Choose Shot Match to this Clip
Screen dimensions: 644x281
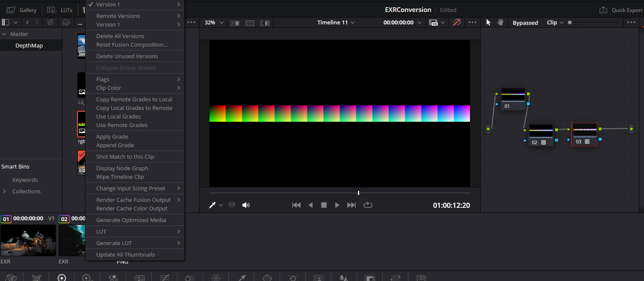[x=135, y=157]
